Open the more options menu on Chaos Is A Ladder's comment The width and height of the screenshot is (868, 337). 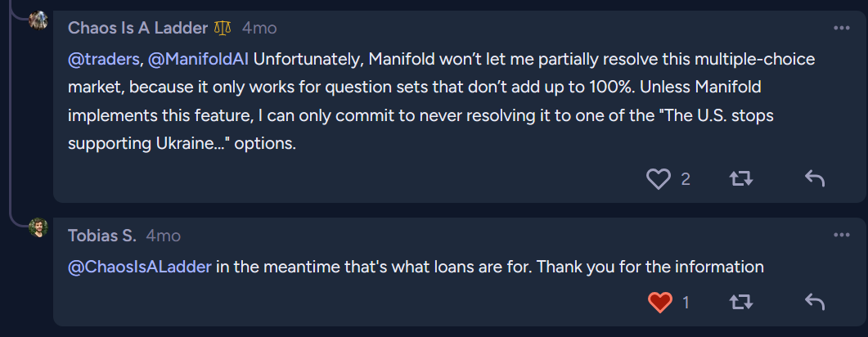tap(842, 28)
